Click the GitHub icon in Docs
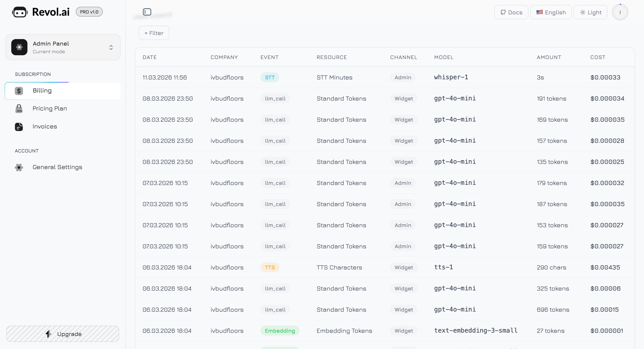The height and width of the screenshot is (349, 644). coord(503,12)
